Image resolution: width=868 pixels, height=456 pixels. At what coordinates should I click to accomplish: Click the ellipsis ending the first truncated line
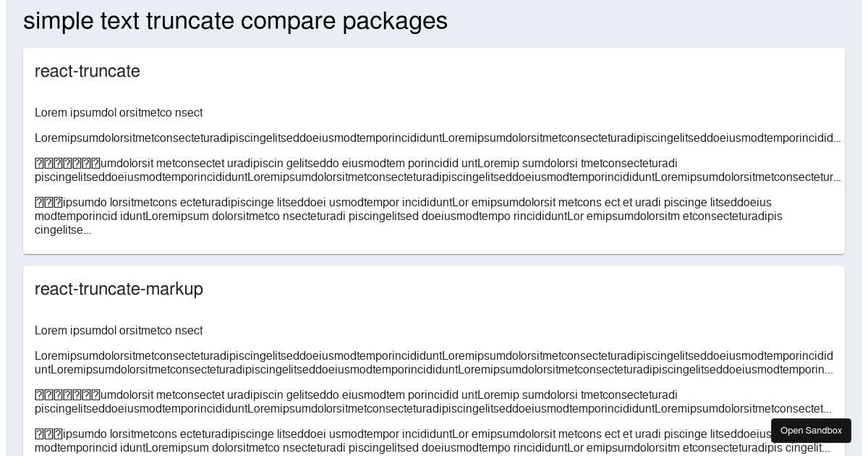[x=835, y=138]
